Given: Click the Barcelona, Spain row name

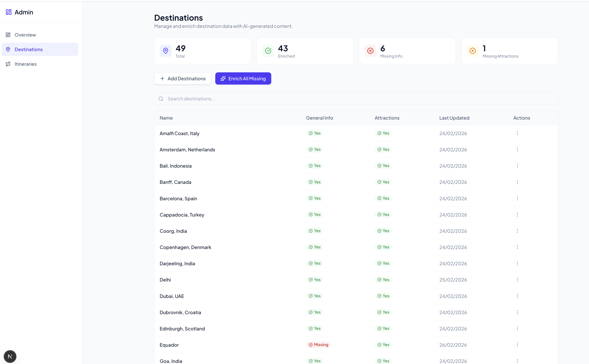Looking at the screenshot, I should coord(178,199).
